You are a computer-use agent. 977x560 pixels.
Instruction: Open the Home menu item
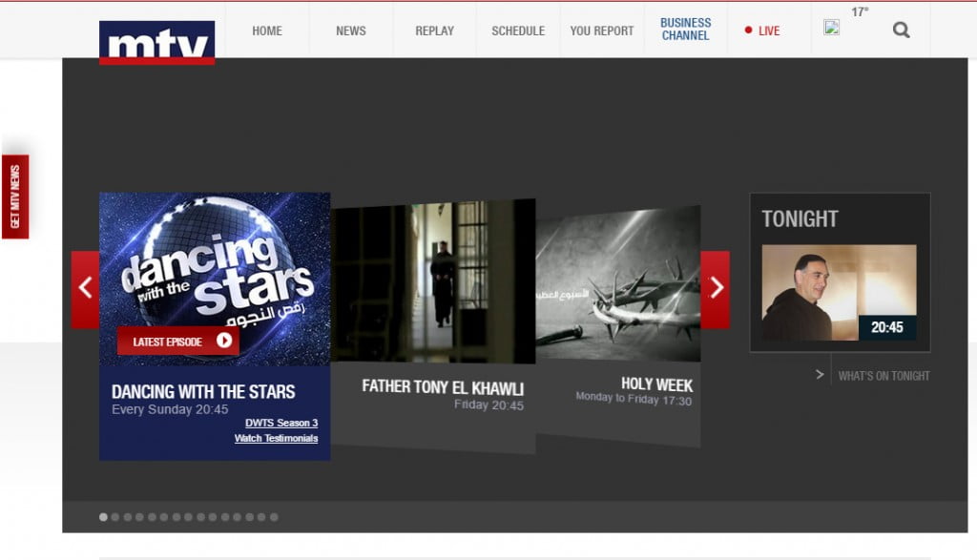point(267,31)
